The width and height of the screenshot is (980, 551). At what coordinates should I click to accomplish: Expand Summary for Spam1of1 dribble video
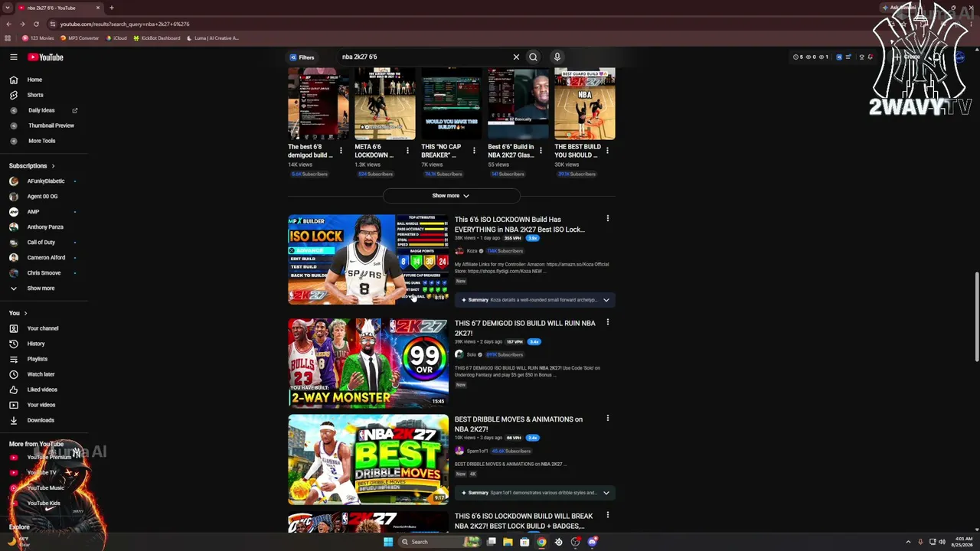(x=606, y=493)
